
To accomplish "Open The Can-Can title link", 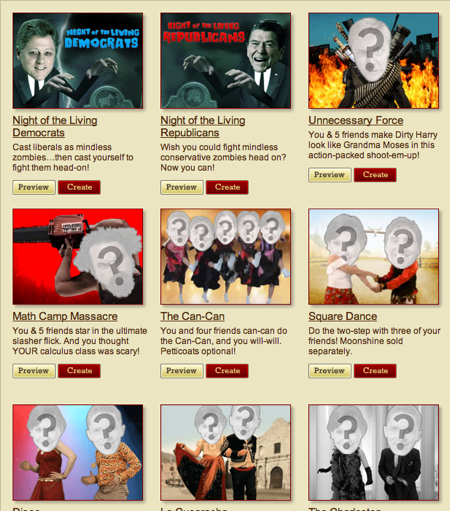I will [192, 316].
